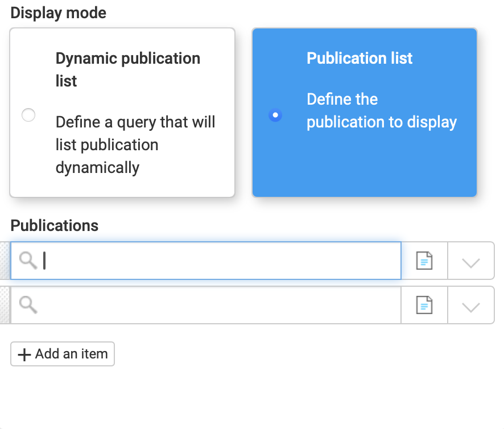Click the Display mode section label
Viewport: 504px width, 429px height.
[x=58, y=13]
